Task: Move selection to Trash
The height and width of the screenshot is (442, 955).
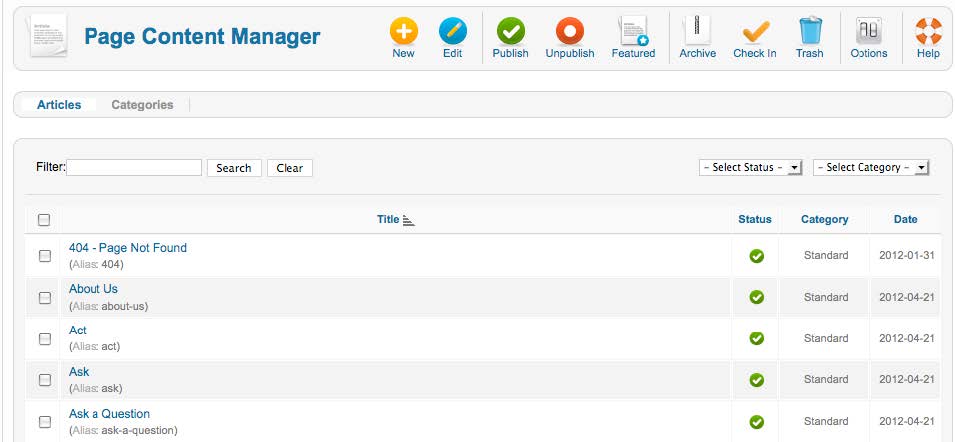Action: [x=809, y=32]
